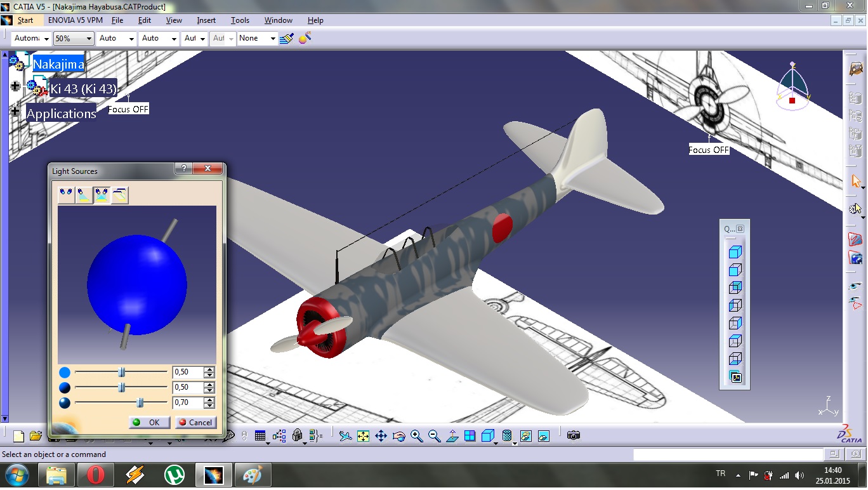Click the Fly Mode airplane icon

(345, 436)
